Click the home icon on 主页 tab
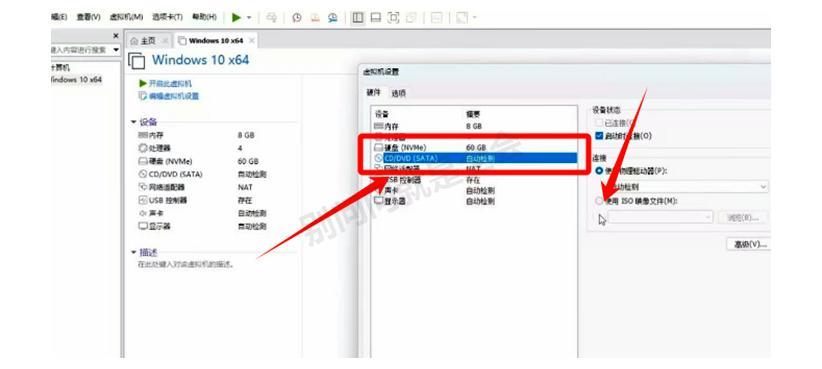This screenshot has height=369, width=822. pyautogui.click(x=134, y=41)
